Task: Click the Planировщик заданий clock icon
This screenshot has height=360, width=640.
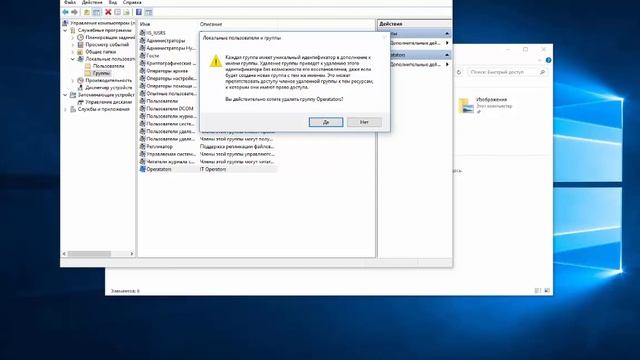Action: click(x=80, y=37)
